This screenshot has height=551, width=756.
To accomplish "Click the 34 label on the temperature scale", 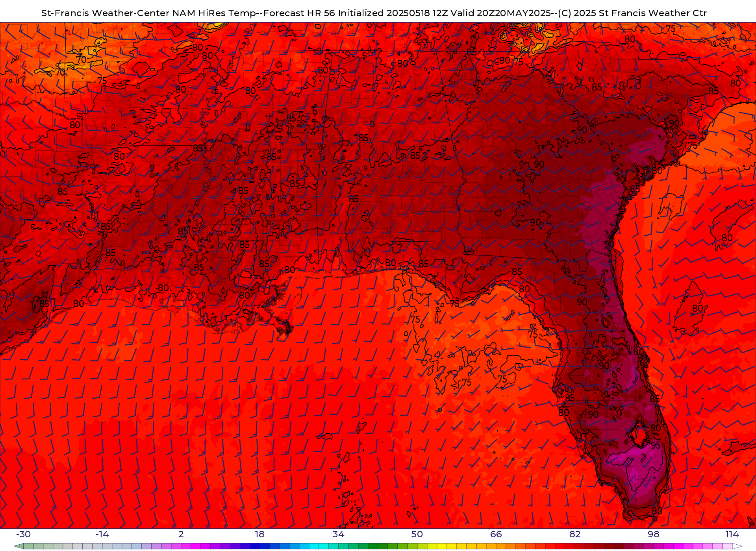I will [x=339, y=534].
